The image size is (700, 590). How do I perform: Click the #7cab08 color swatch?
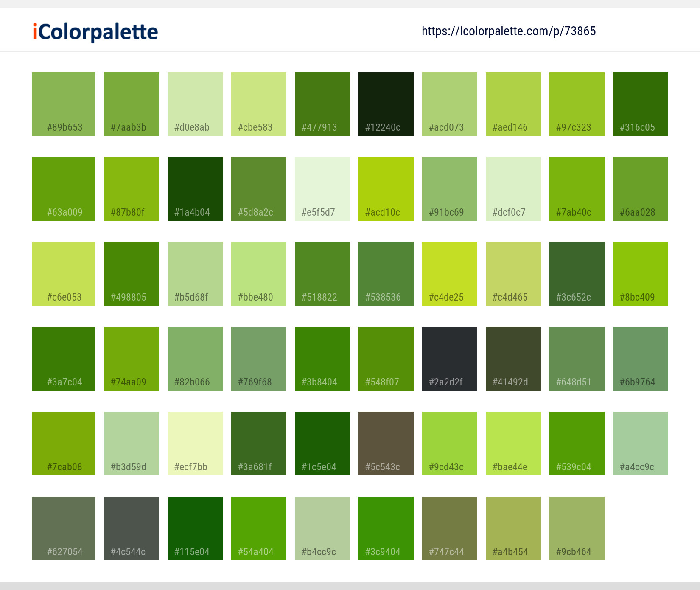pos(64,444)
